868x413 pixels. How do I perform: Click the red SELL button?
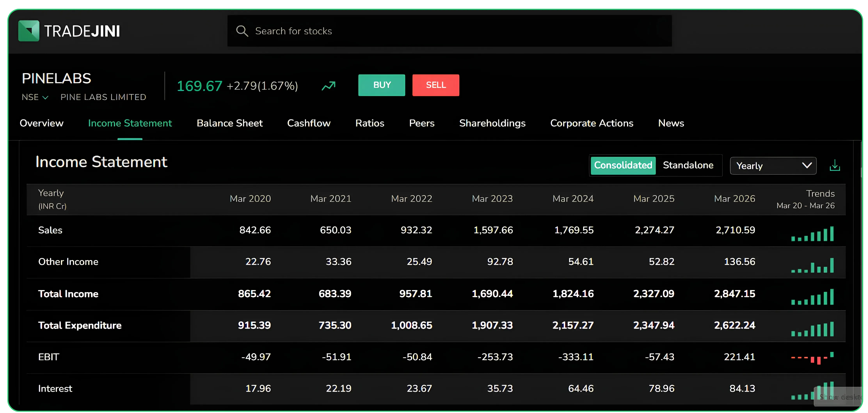tap(436, 85)
